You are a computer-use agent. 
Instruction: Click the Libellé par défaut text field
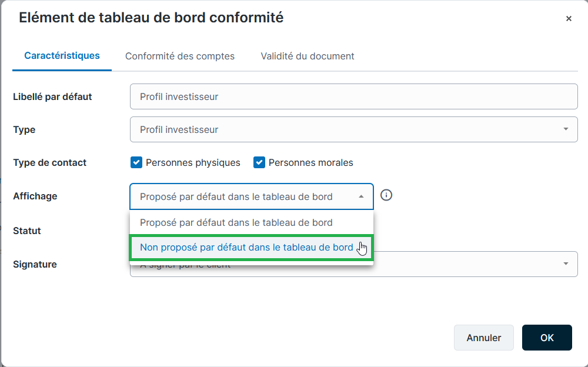pyautogui.click(x=353, y=96)
